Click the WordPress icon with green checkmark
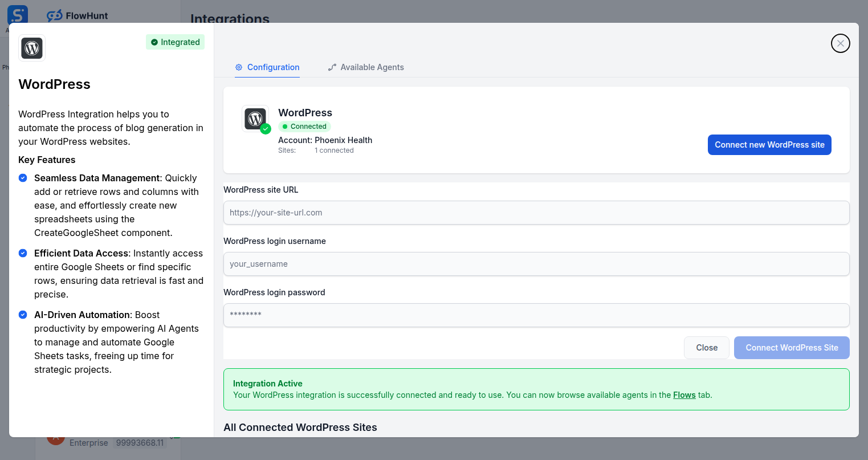 pos(255,118)
